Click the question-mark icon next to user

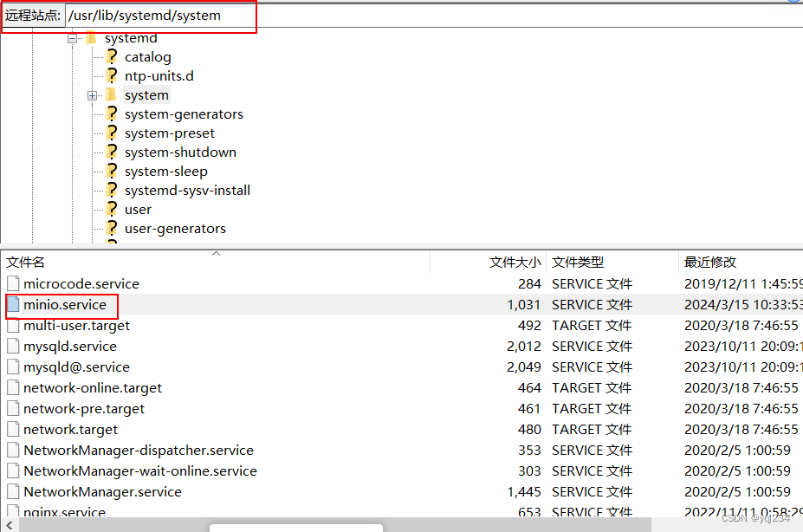coord(111,209)
